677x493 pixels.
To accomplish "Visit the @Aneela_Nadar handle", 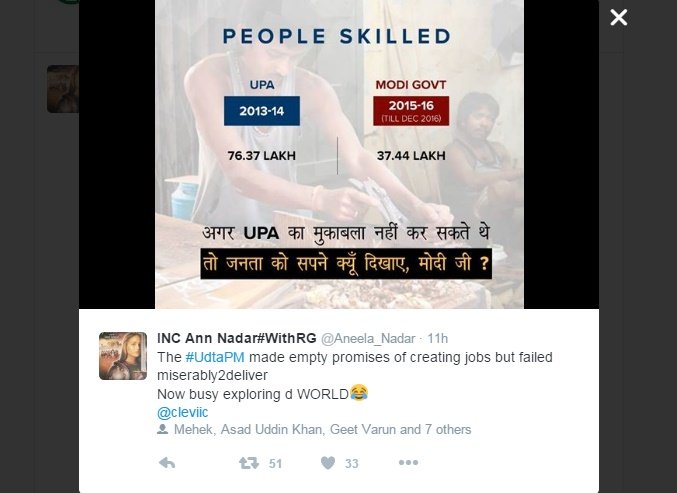I will [368, 338].
